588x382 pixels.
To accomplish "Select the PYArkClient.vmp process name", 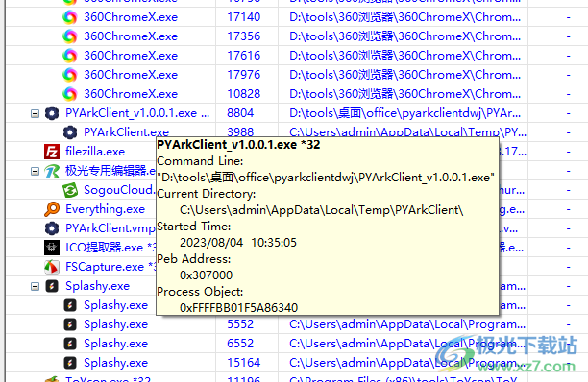I will coord(110,228).
